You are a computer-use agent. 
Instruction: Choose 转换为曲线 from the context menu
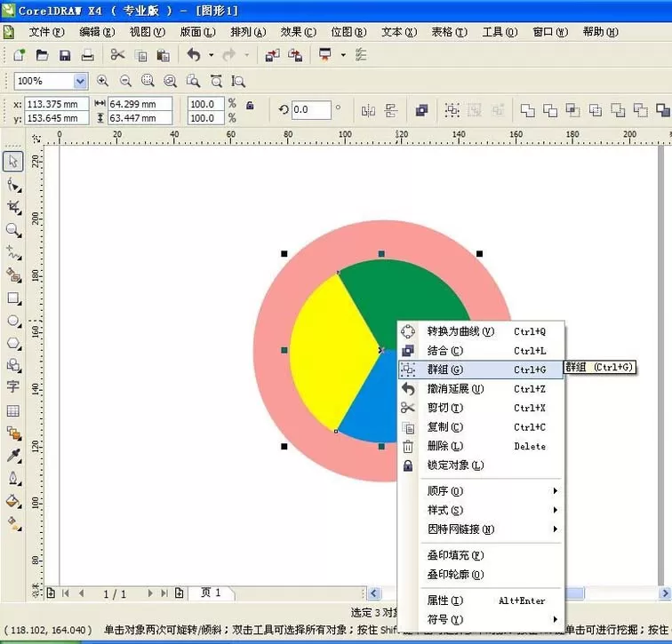tap(480, 331)
